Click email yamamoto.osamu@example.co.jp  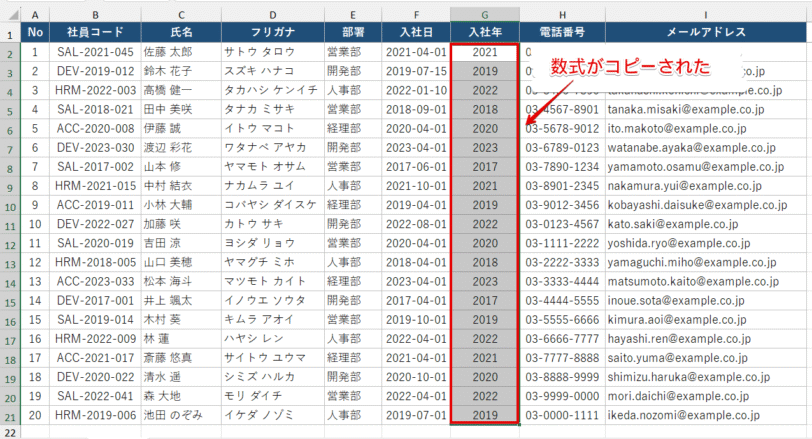[705, 167]
